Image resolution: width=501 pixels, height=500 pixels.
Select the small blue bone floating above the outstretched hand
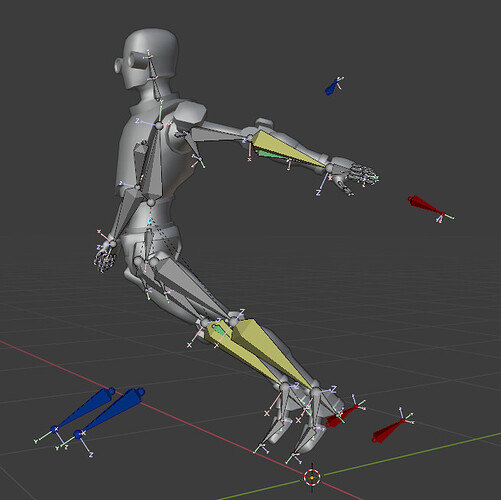click(x=332, y=86)
